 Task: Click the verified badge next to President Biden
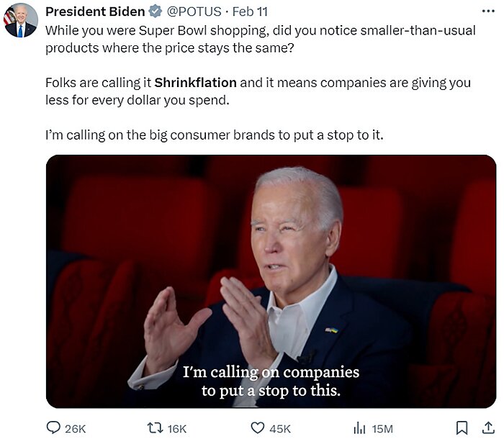pyautogui.click(x=155, y=12)
